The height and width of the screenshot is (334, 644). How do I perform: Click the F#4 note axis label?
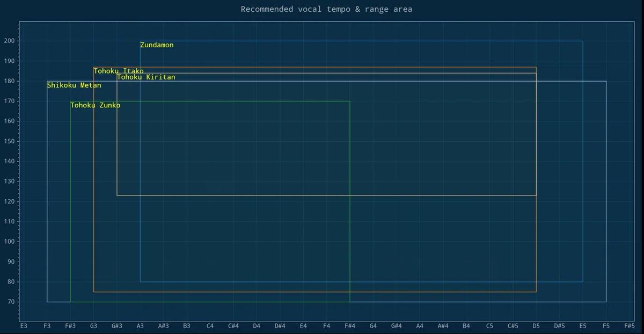(350, 326)
